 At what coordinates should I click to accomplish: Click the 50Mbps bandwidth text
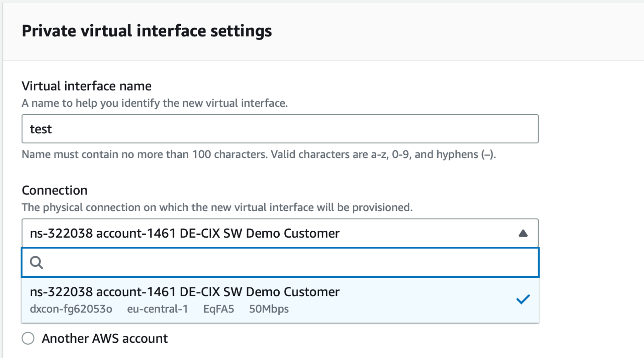(x=269, y=309)
